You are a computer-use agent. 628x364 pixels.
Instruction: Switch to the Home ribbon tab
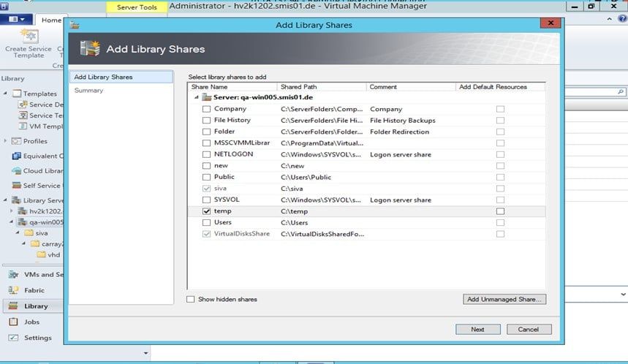pos(51,20)
